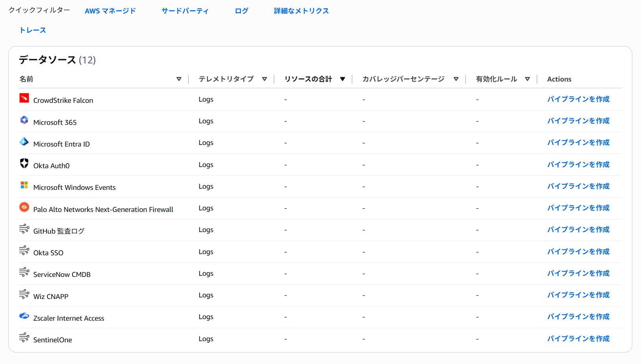Create pipeline for Microsoft Entra ID
The width and height of the screenshot is (641, 364).
pos(578,143)
